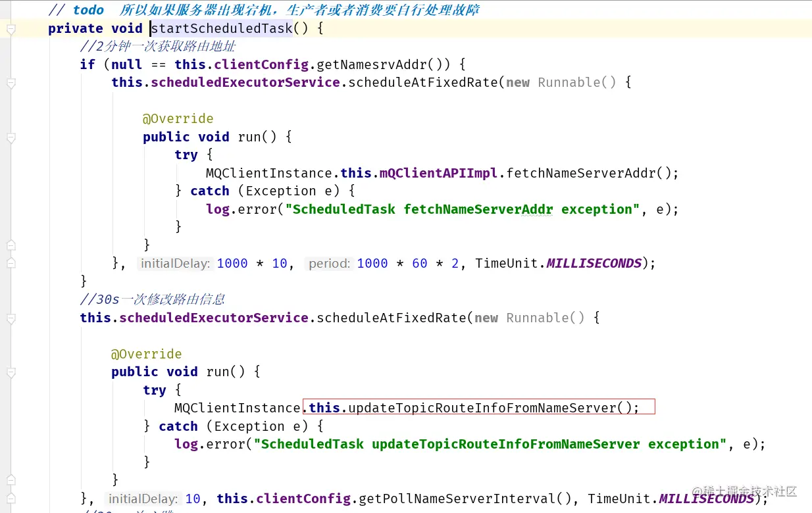Click the 'period:' parameter hint

click(x=330, y=264)
